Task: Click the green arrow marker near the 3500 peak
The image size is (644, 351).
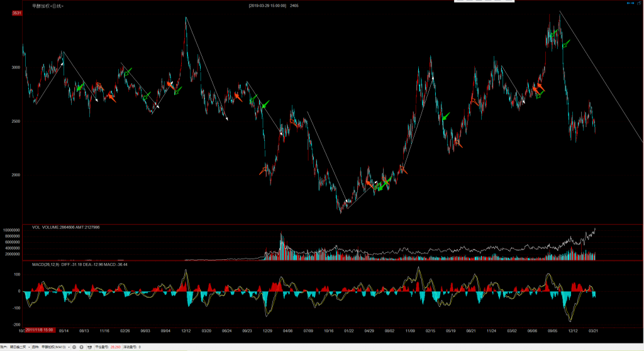Action: tap(566, 43)
